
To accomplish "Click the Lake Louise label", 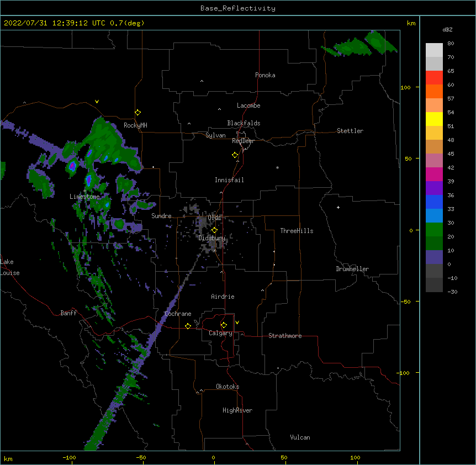I will tap(10, 267).
